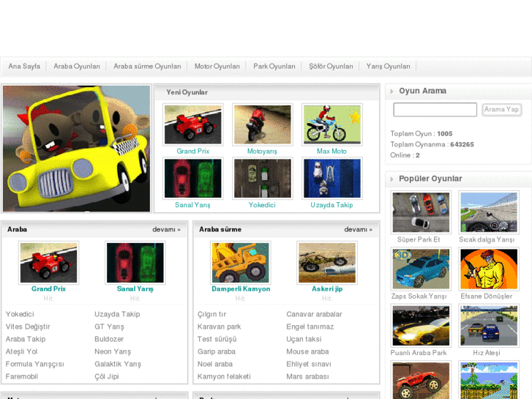Open the yellow cartoon car banner image

(x=76, y=149)
